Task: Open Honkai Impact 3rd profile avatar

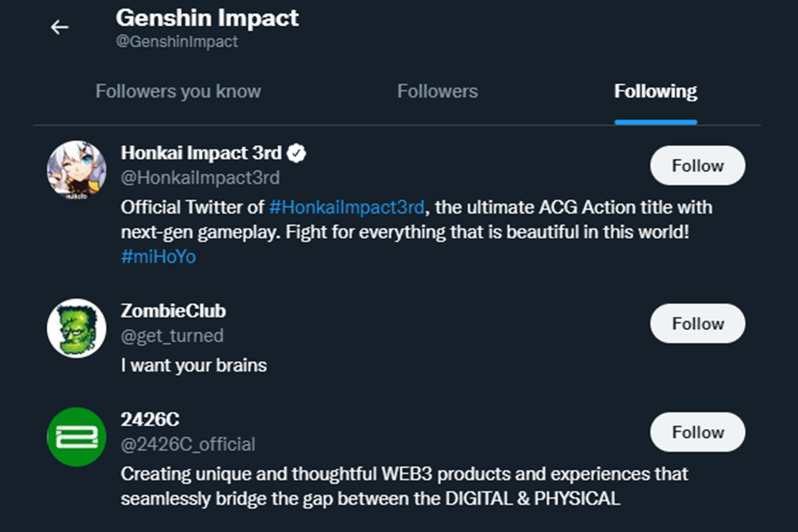Action: pyautogui.click(x=76, y=170)
